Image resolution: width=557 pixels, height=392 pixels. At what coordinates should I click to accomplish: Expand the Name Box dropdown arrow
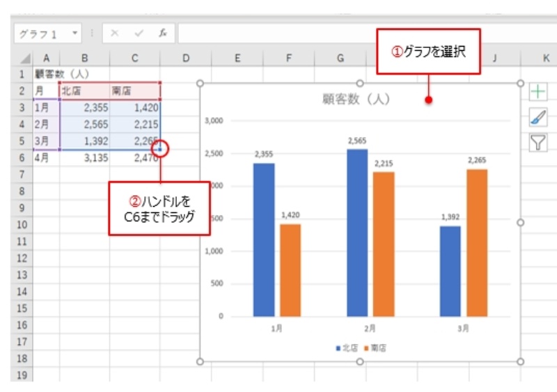click(74, 33)
